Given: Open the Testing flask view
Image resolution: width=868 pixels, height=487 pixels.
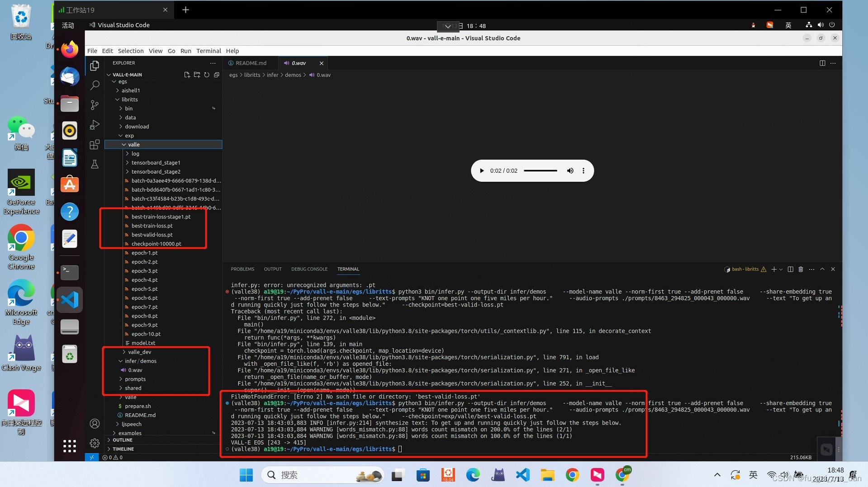Looking at the screenshot, I should (x=95, y=164).
